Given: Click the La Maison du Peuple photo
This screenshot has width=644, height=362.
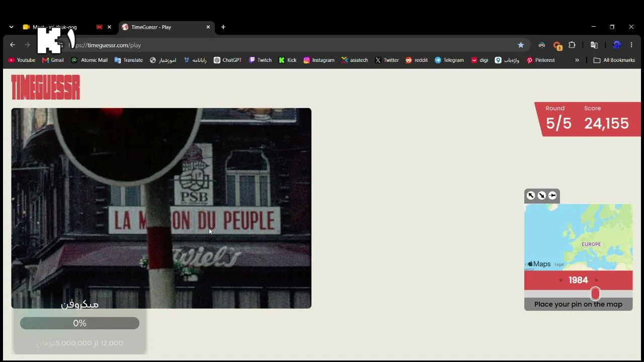Looking at the screenshot, I should click(161, 208).
